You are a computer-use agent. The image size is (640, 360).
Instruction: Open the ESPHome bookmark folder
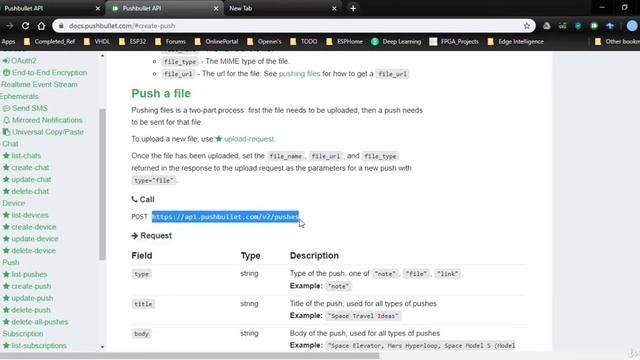tap(344, 41)
